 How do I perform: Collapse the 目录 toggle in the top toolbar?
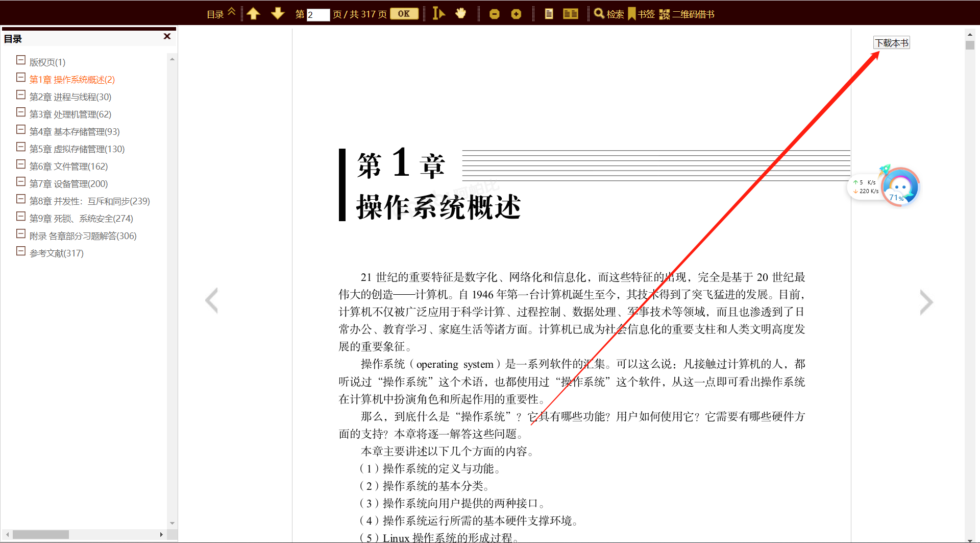point(220,14)
